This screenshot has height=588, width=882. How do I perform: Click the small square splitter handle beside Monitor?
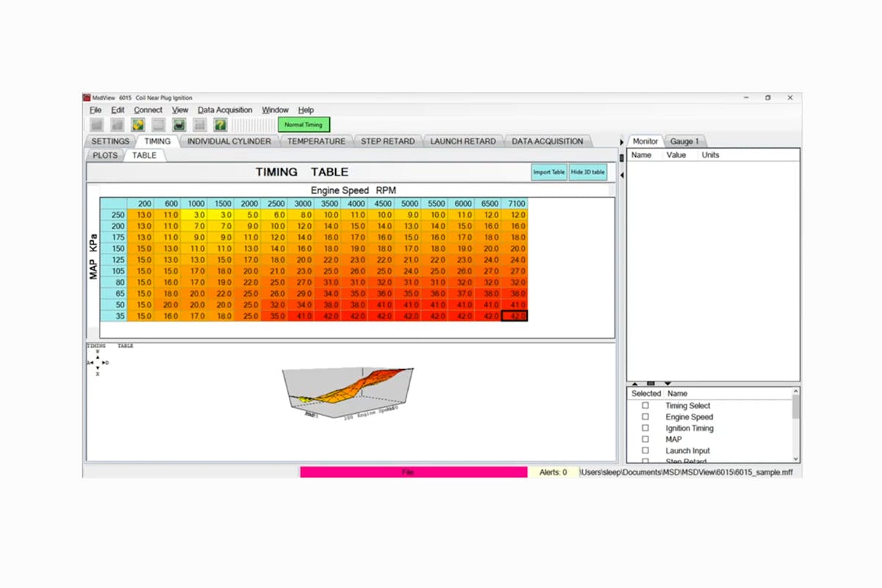[621, 157]
